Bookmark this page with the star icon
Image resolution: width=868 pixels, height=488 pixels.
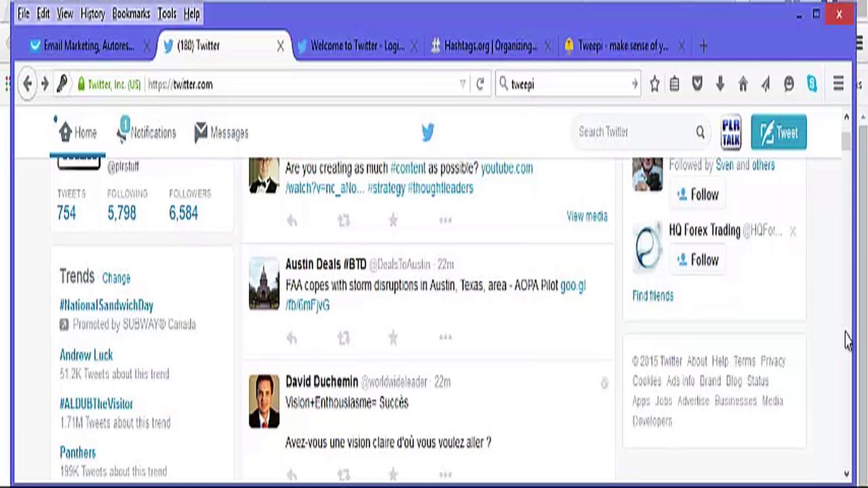(x=654, y=84)
